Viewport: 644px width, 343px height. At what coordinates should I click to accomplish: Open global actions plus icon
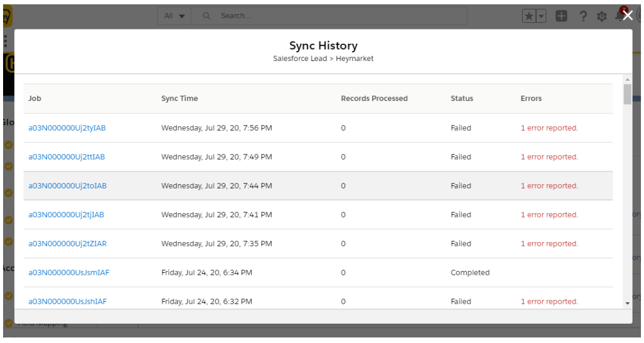(561, 16)
